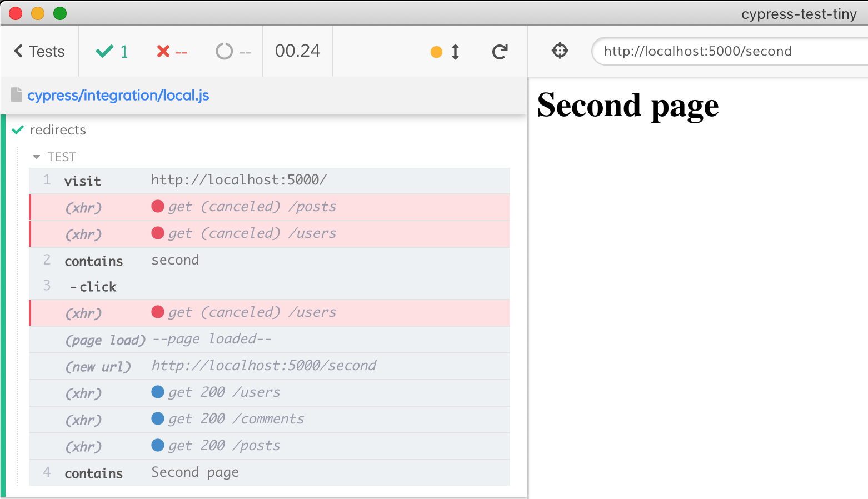
Task: Click the blue dot on get 200 /comments
Action: (x=159, y=418)
